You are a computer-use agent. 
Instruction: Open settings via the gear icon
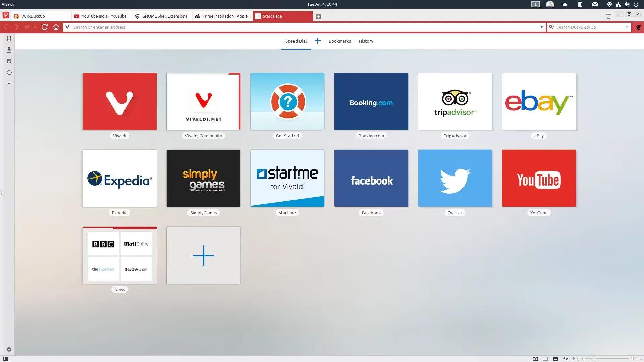tap(9, 349)
